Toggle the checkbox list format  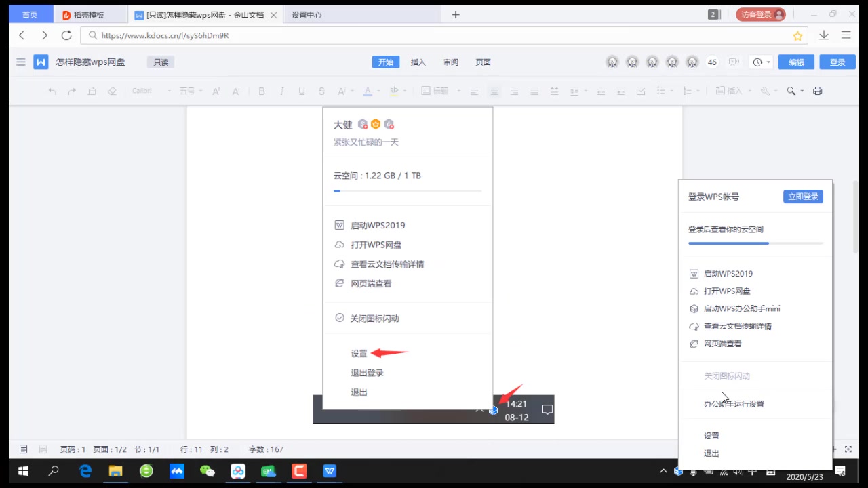point(641,91)
